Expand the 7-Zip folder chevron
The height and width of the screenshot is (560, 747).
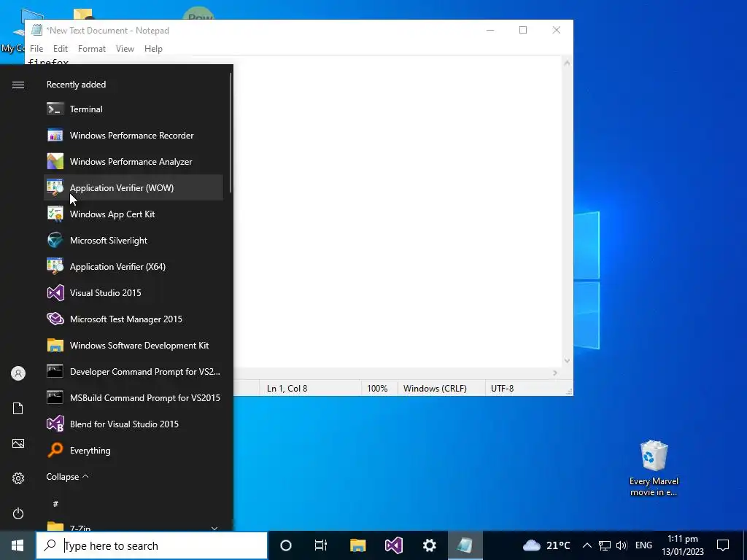coord(214,528)
